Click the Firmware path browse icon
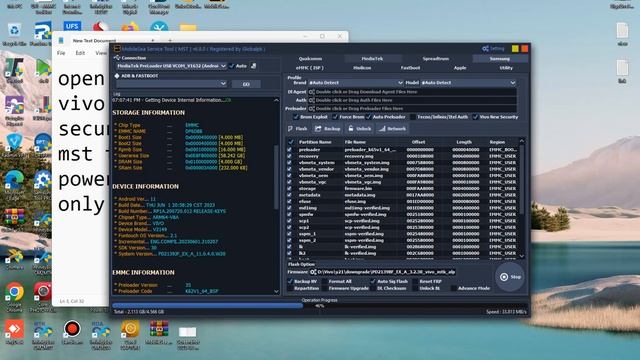 pos(313,272)
